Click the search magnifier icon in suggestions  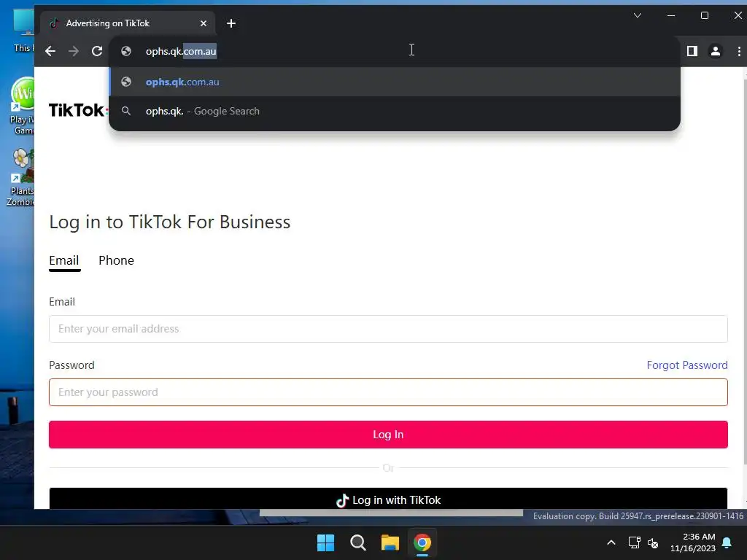(126, 111)
